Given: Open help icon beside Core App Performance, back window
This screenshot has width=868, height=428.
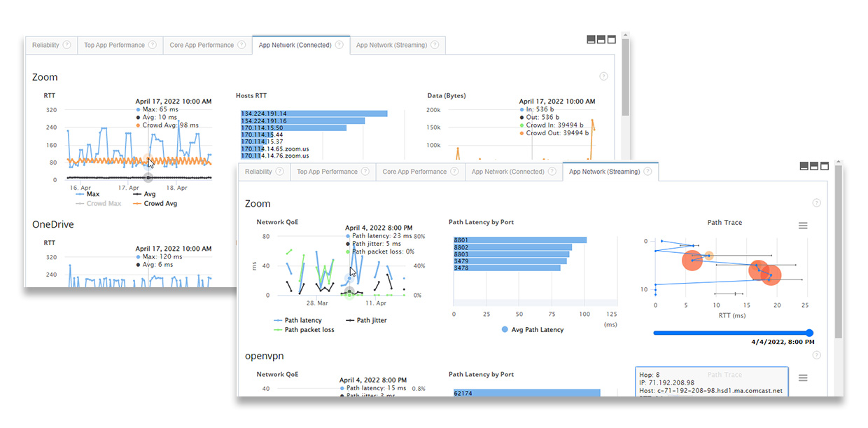Looking at the screenshot, I should click(241, 45).
